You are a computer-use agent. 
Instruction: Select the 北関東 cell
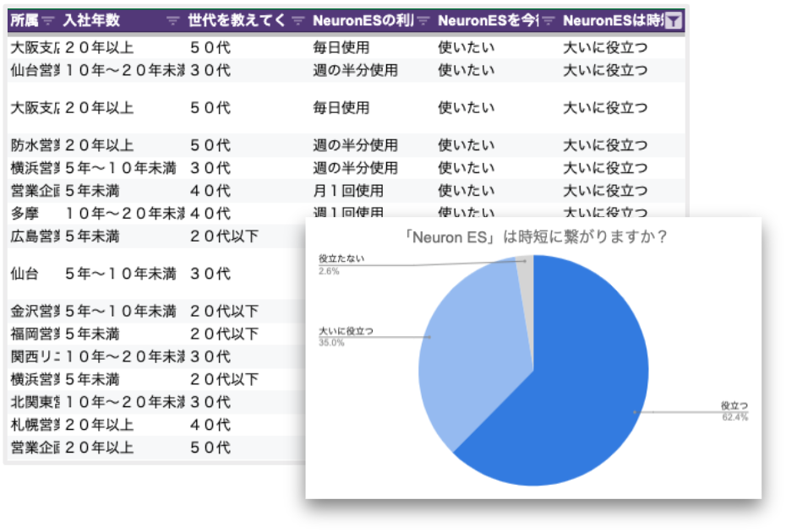35,402
